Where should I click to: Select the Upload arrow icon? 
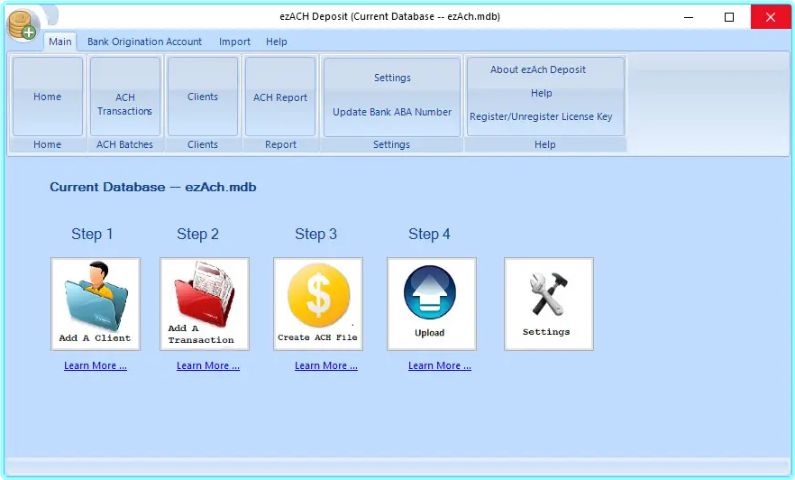[431, 304]
